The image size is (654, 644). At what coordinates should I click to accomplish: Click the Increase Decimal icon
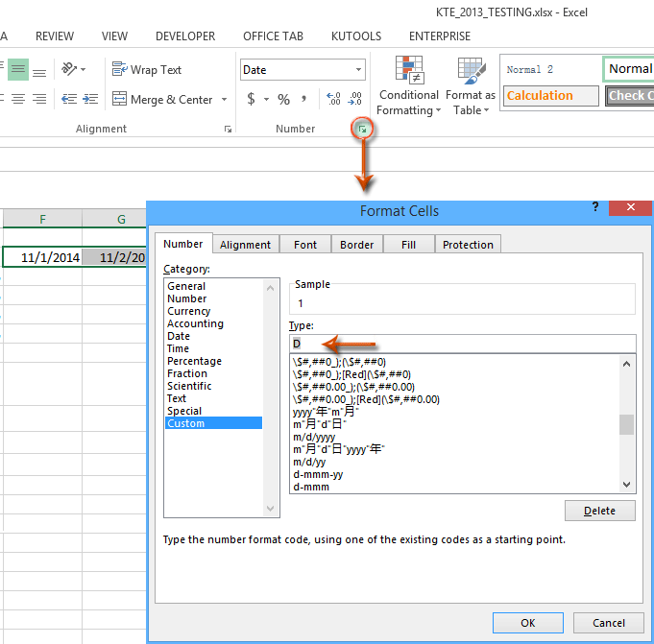[x=333, y=99]
